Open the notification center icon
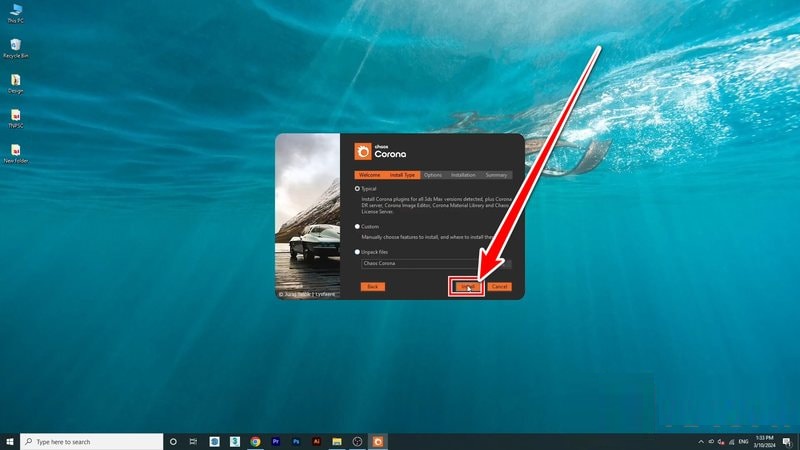Image resolution: width=800 pixels, height=450 pixels. (787, 442)
